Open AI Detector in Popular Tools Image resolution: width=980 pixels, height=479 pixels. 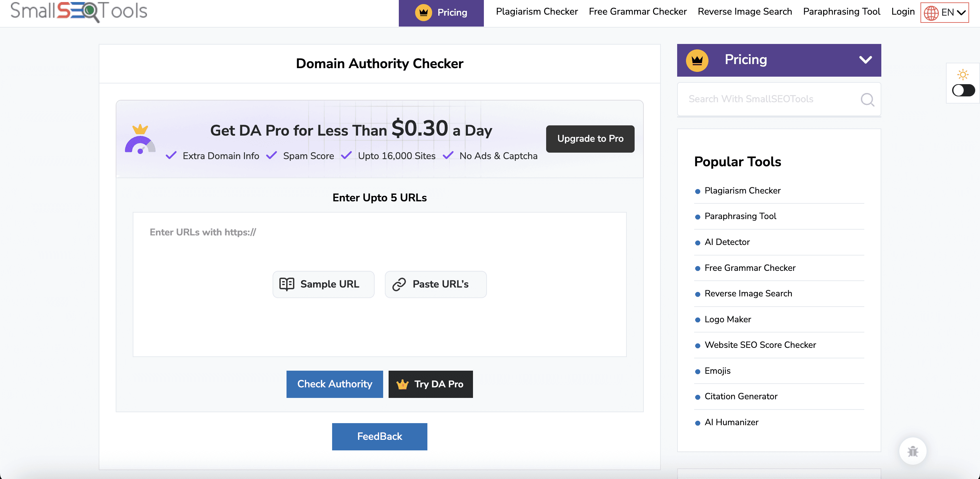[726, 242]
